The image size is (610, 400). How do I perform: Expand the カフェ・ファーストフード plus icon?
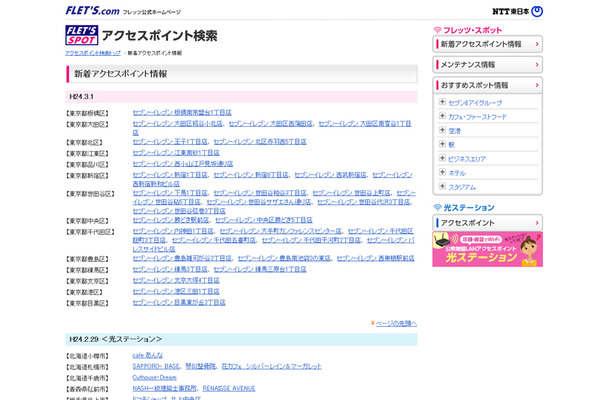442,116
